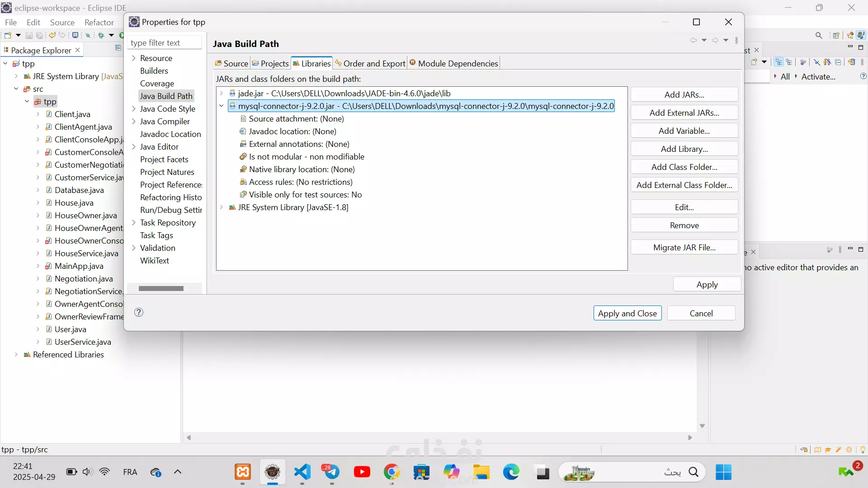
Task: Click Add Library button
Action: point(684,149)
